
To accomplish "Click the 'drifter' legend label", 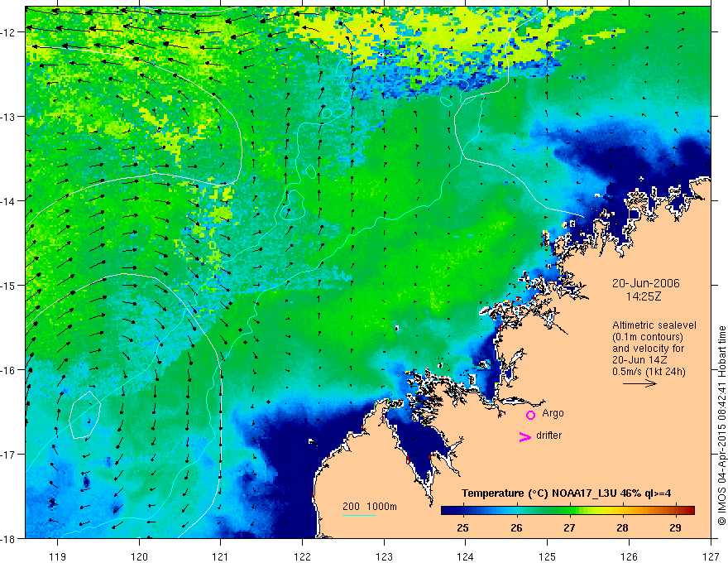I will coord(548,435).
